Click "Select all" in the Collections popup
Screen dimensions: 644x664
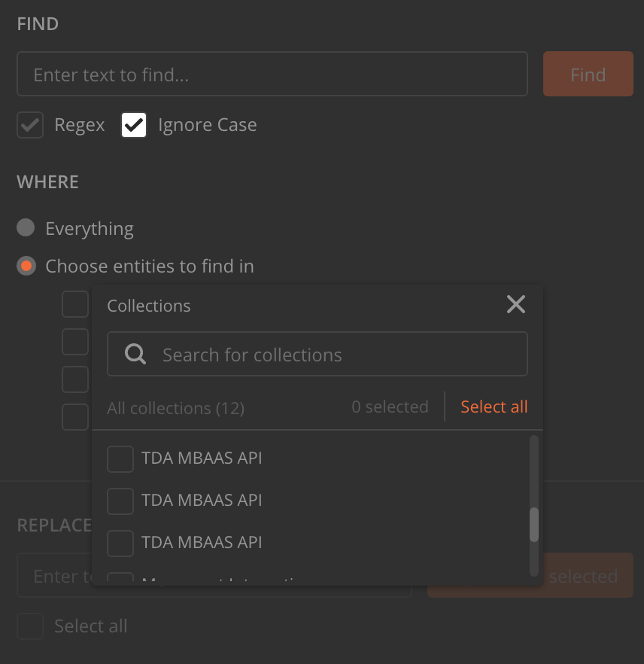coord(494,407)
